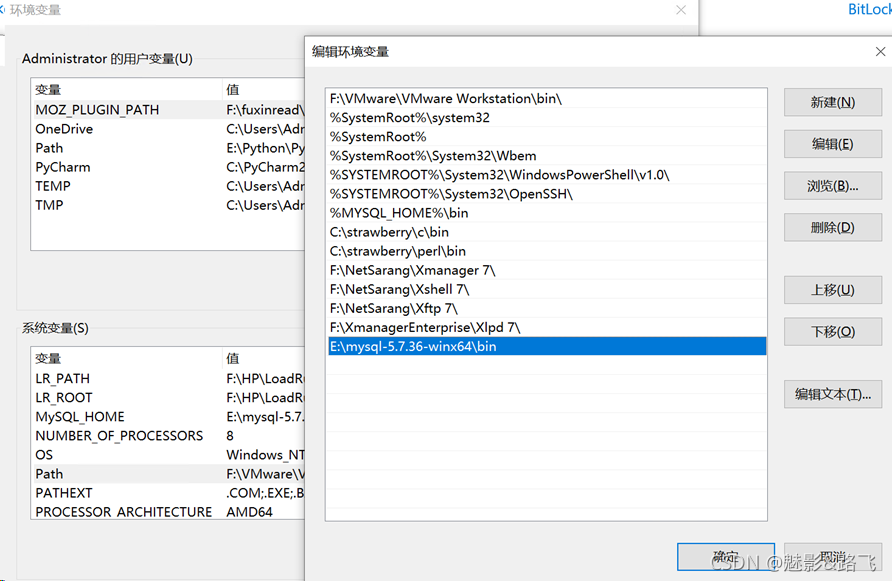The image size is (892, 581).
Task: Select PROCESSOR_ARCHITECTURE system variable row
Action: 168,512
